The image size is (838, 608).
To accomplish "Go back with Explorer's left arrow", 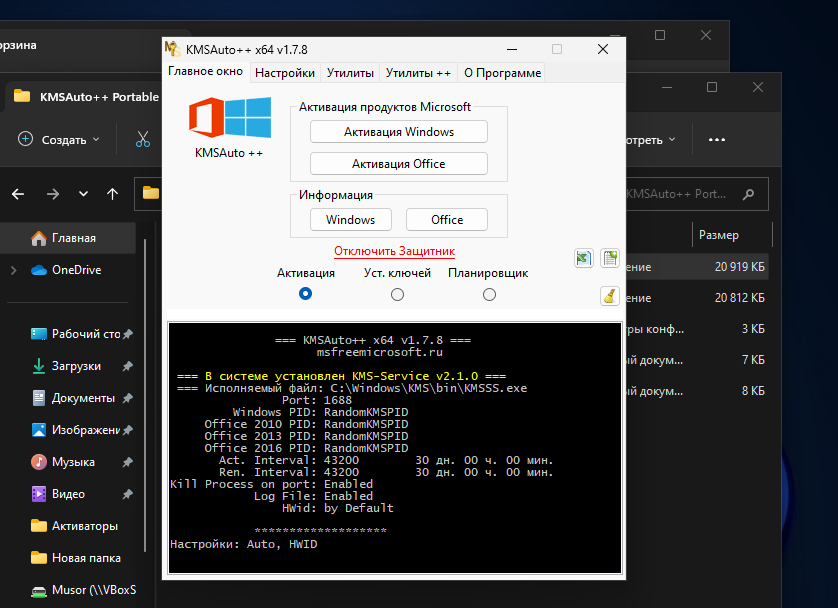I will 18,194.
